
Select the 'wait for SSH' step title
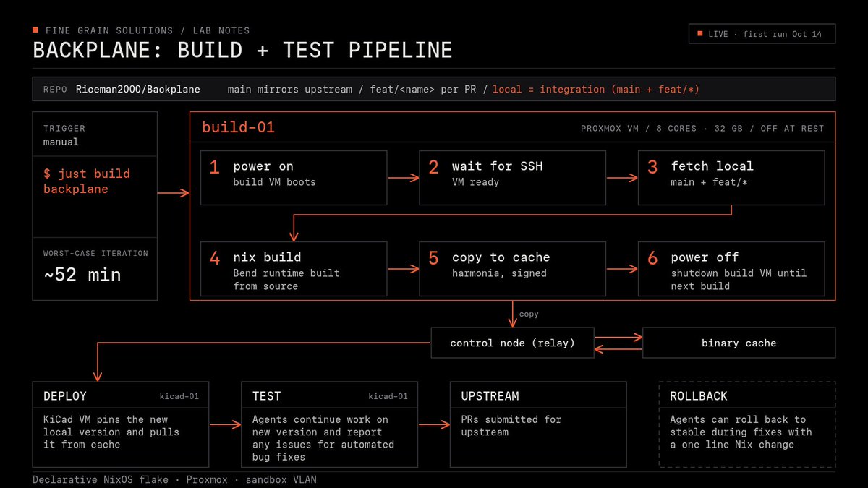(x=497, y=166)
